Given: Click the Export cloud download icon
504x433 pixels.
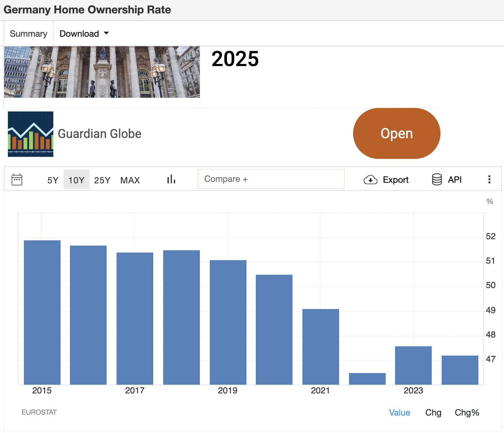Looking at the screenshot, I should click(370, 180).
